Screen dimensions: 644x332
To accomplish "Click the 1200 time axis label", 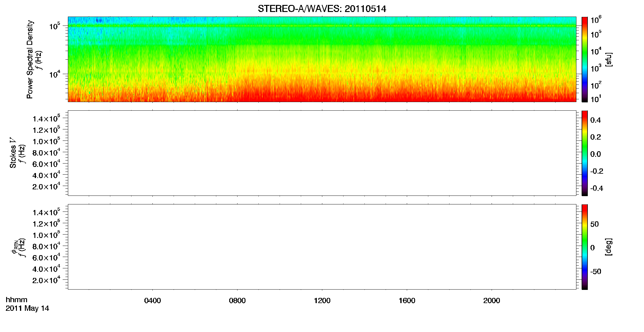I will 322,301.
